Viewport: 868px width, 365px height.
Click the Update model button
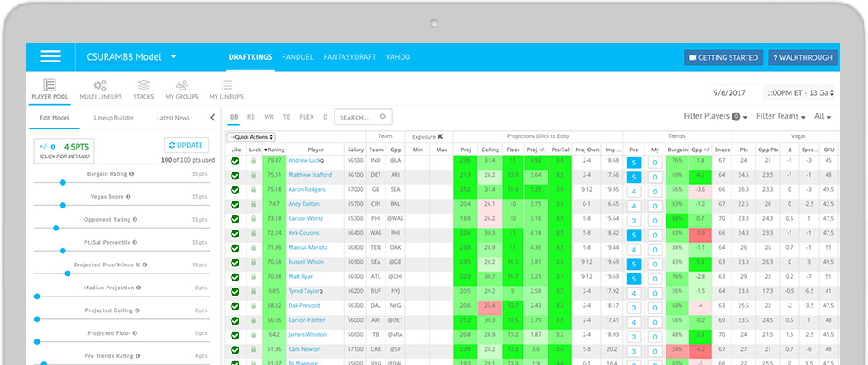[186, 145]
